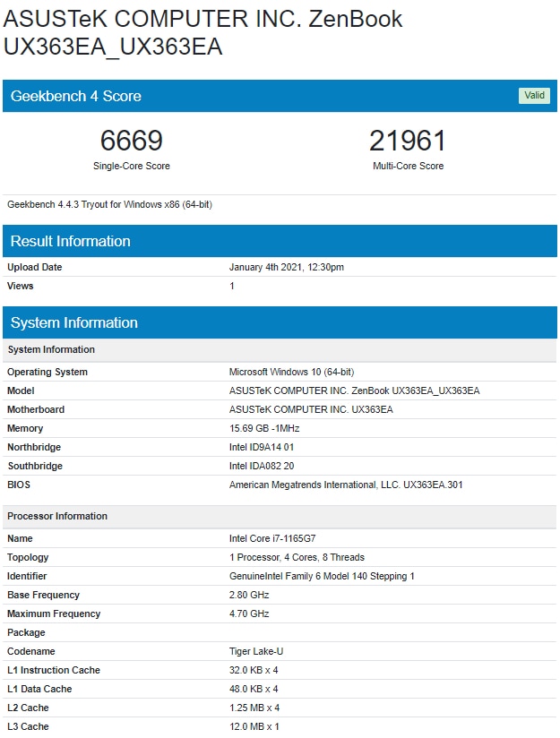Click the BIOS label
This screenshot has width=560, height=738.
click(x=19, y=485)
